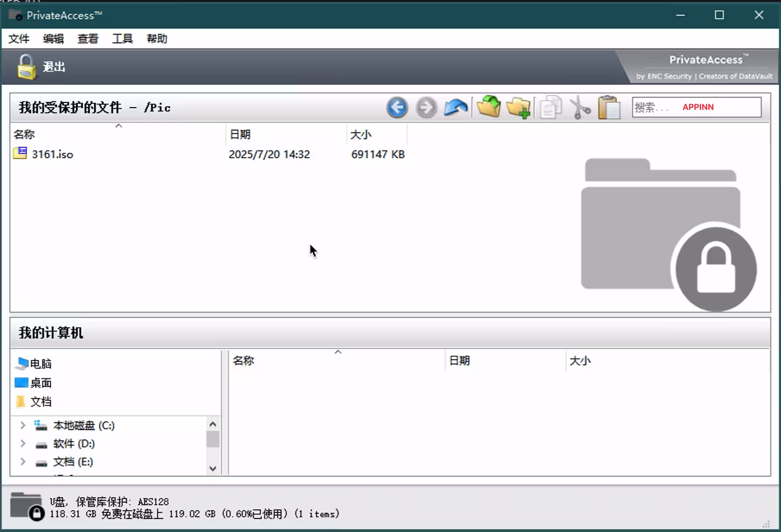Open the 编辑 menu

click(53, 39)
